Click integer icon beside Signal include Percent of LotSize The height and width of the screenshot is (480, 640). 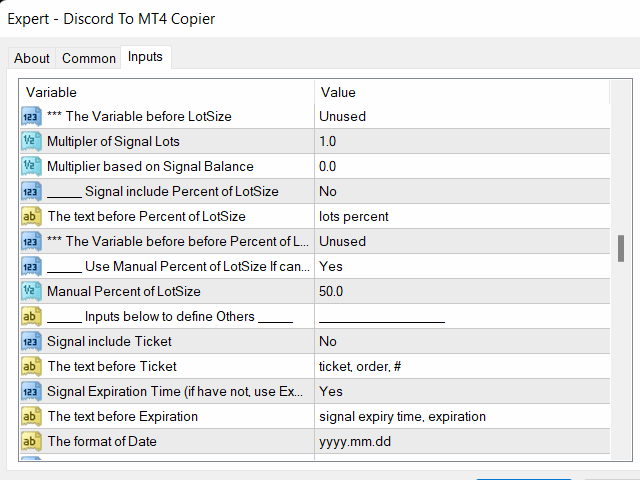31,191
